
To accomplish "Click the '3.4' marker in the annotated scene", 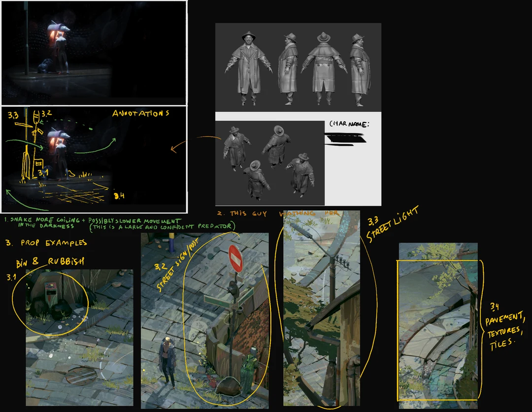I will pyautogui.click(x=119, y=195).
